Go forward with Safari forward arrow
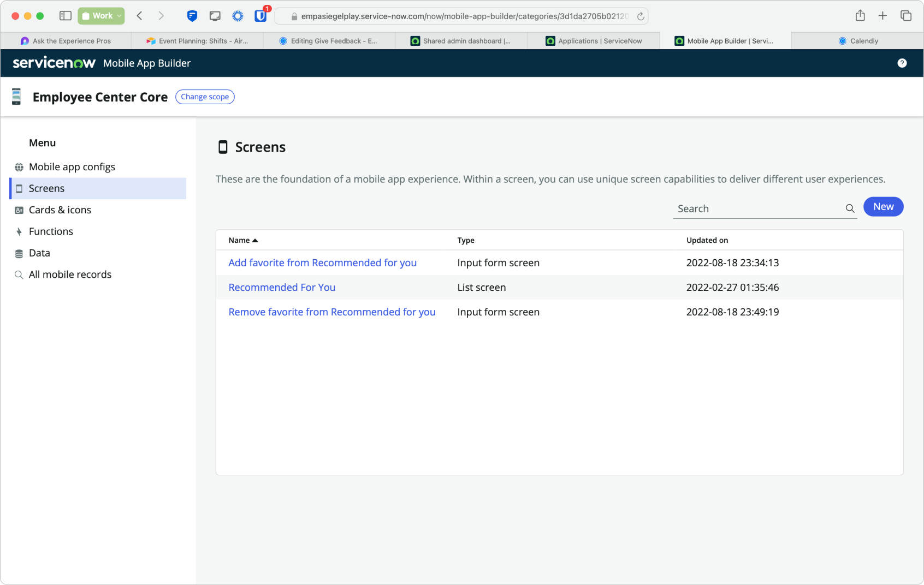This screenshot has width=924, height=585. click(161, 16)
